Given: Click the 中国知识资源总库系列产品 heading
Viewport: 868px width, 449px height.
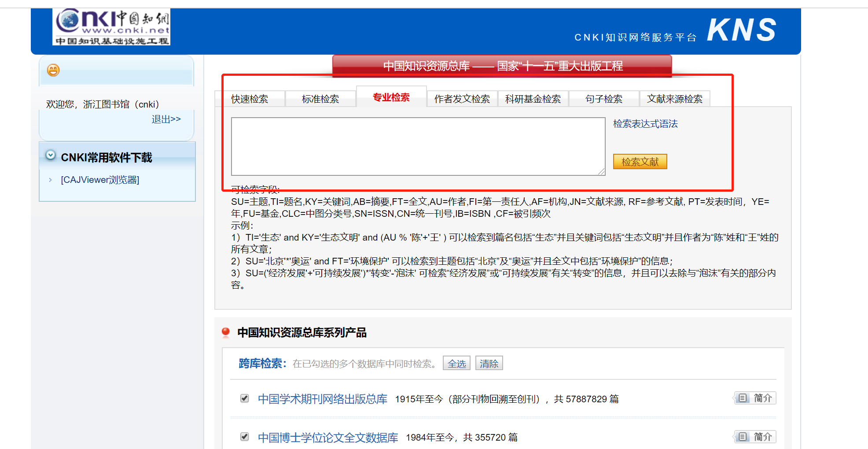Looking at the screenshot, I should 302,333.
